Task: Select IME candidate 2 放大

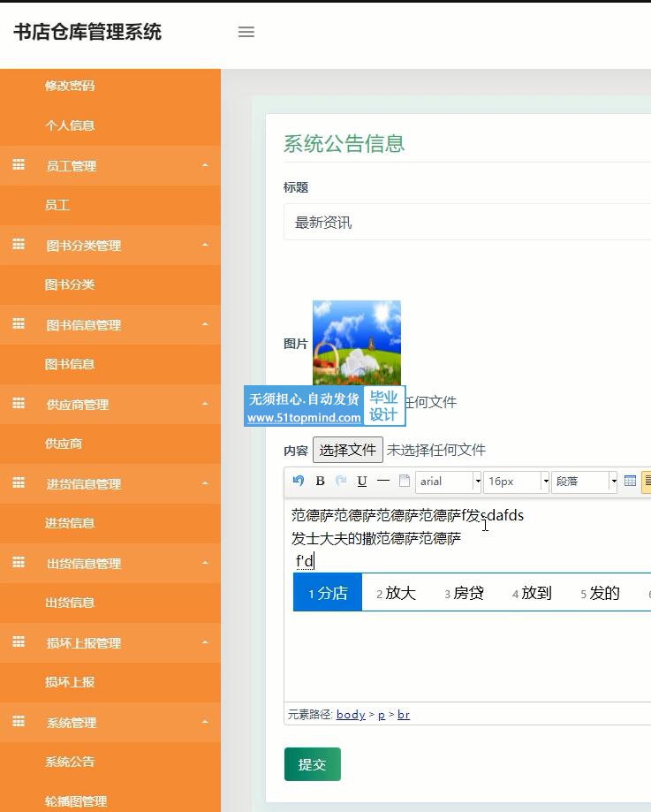Action: [x=397, y=593]
